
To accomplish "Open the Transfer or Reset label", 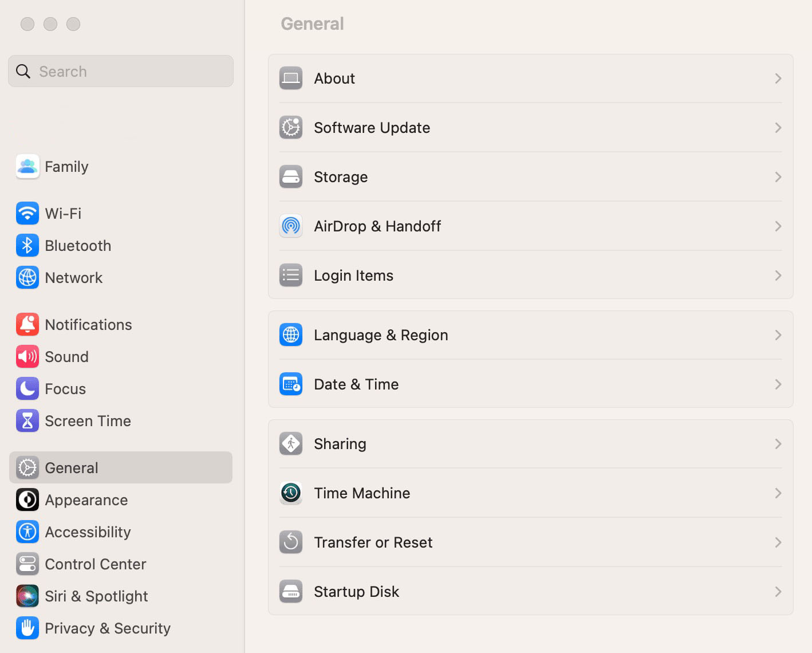I will pyautogui.click(x=373, y=542).
